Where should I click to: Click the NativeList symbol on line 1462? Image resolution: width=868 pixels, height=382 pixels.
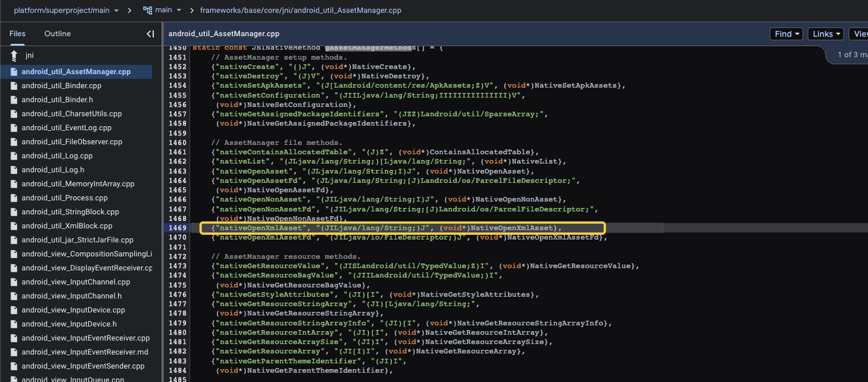point(534,162)
